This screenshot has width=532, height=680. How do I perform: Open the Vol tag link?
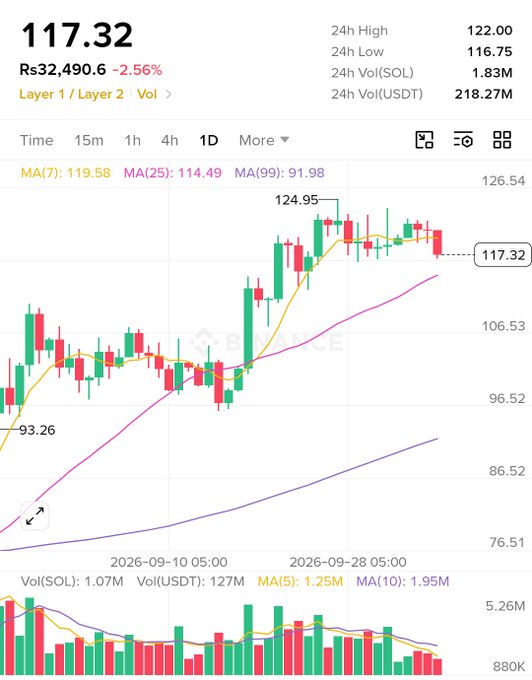click(x=147, y=94)
